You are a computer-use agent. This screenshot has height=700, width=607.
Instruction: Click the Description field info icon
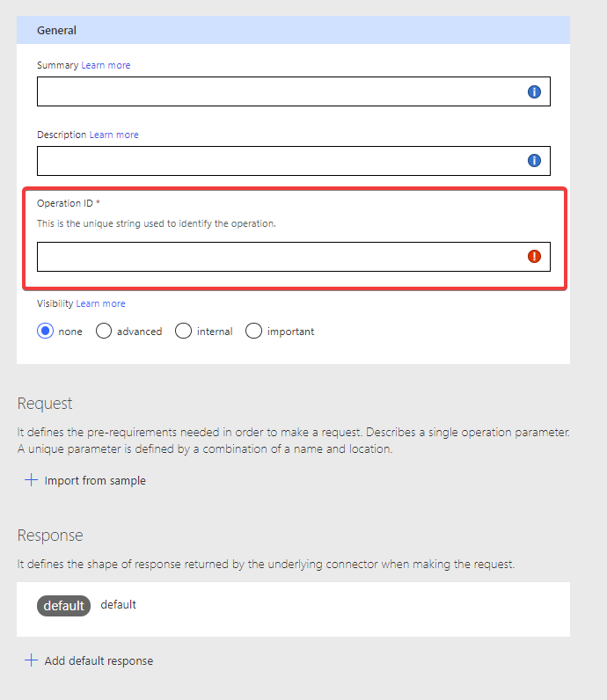pos(534,160)
